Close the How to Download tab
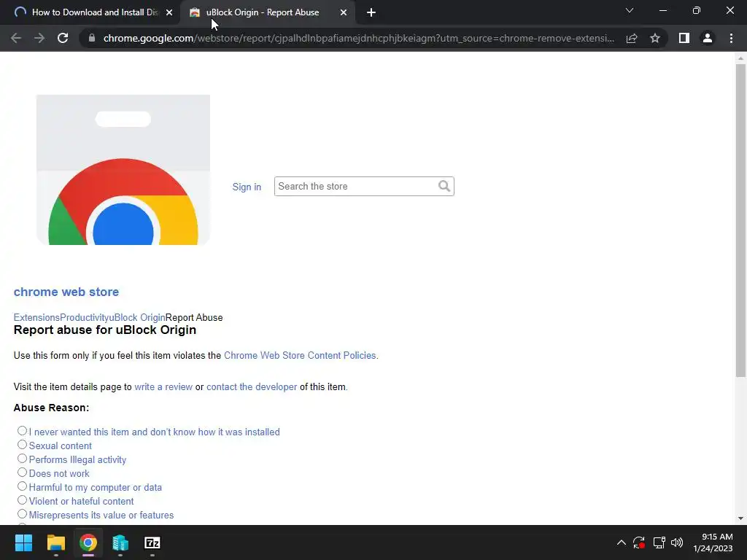The width and height of the screenshot is (747, 560). (169, 12)
